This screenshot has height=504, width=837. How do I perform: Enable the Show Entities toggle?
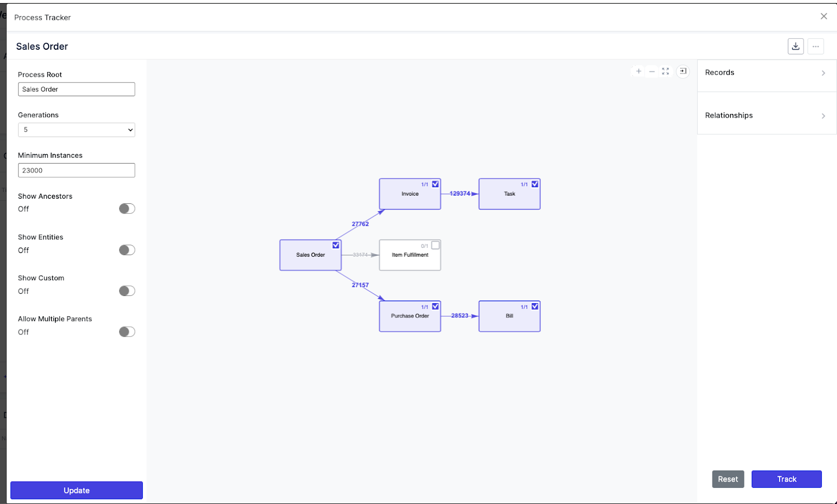[x=127, y=250]
